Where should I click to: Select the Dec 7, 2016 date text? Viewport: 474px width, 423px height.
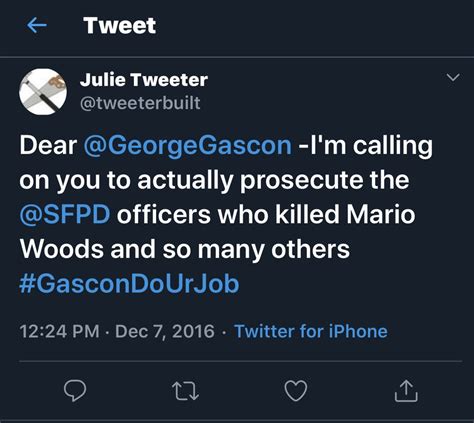pos(165,332)
